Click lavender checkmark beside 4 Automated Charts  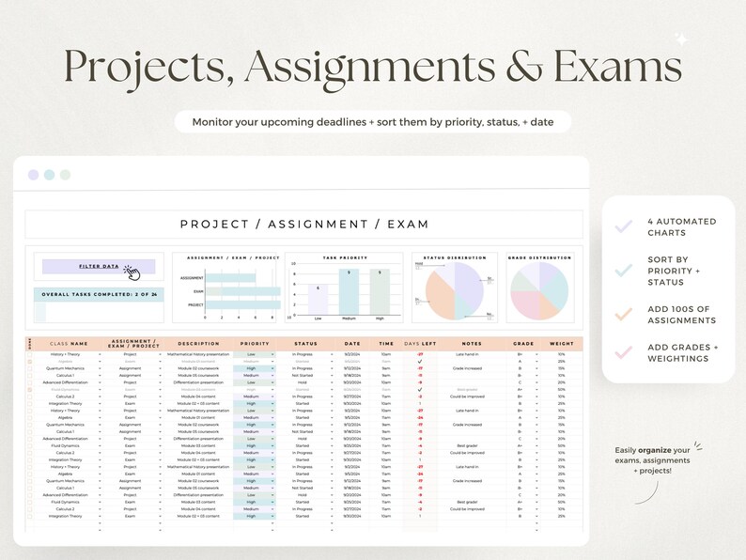(624, 226)
